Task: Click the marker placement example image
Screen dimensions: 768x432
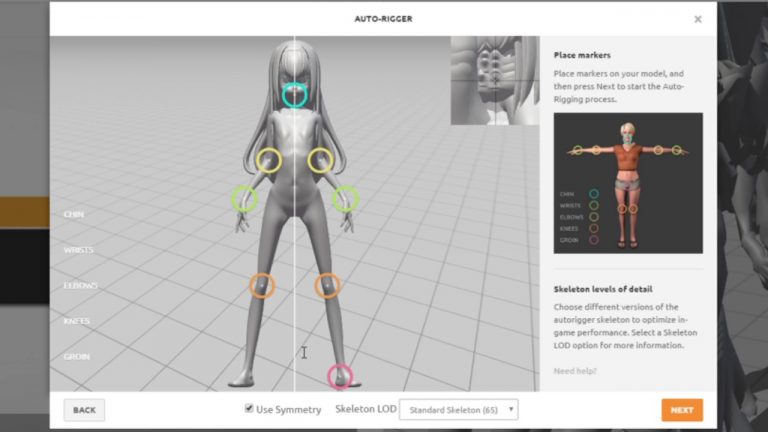Action: pos(628,182)
